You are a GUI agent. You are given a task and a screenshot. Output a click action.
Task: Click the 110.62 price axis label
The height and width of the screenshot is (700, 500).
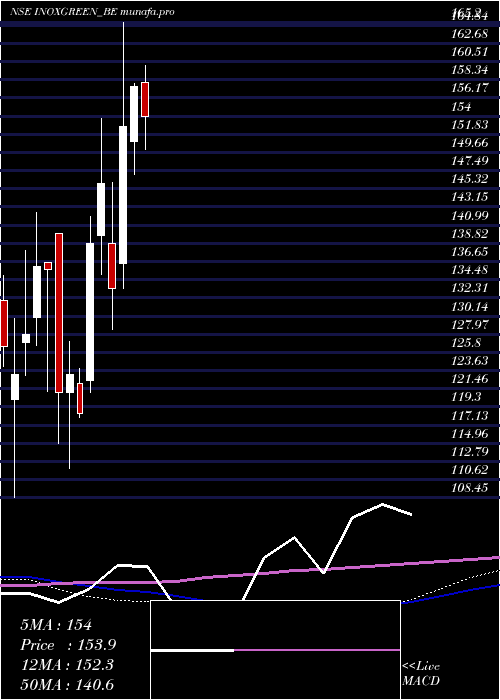[469, 470]
